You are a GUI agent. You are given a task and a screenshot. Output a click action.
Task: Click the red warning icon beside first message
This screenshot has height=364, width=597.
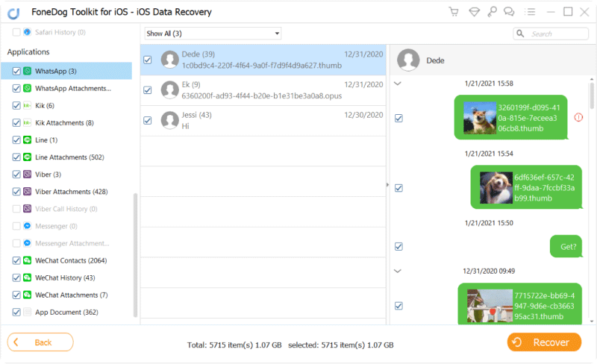click(578, 118)
